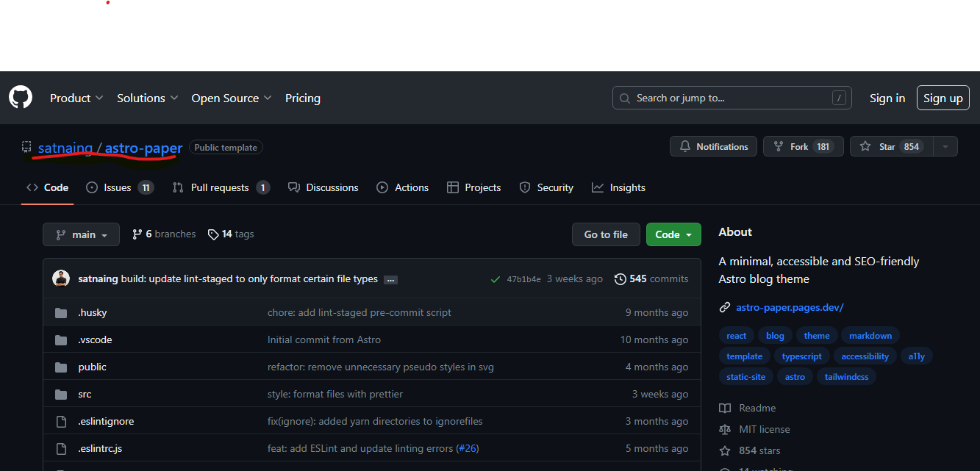The width and height of the screenshot is (980, 471).
Task: Open the Security tab
Action: pyautogui.click(x=546, y=187)
